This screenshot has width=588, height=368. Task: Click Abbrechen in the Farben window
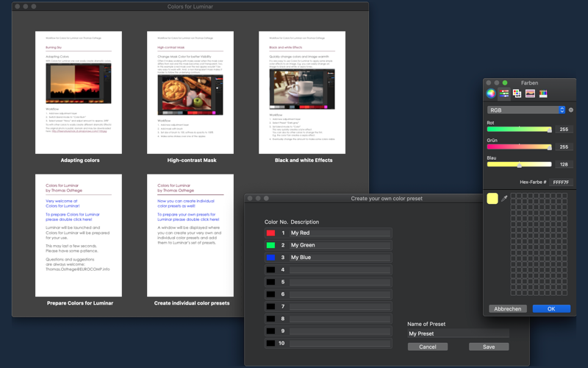(x=508, y=308)
